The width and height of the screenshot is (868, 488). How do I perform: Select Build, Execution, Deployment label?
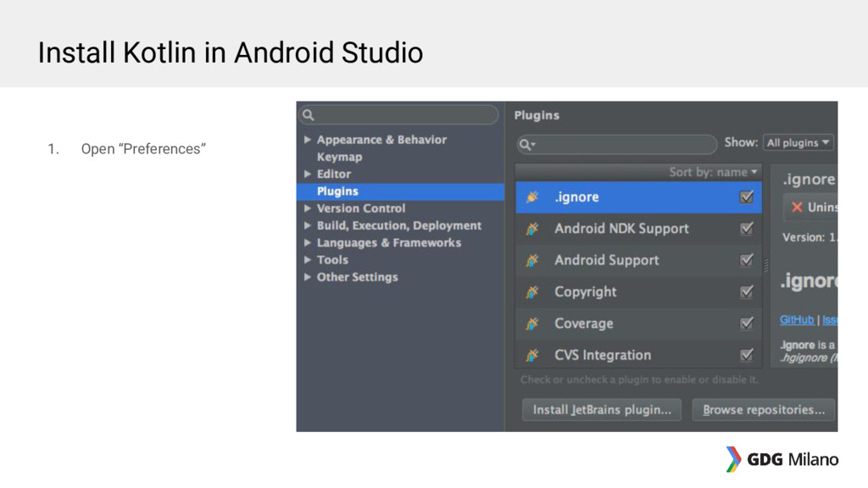[399, 225]
